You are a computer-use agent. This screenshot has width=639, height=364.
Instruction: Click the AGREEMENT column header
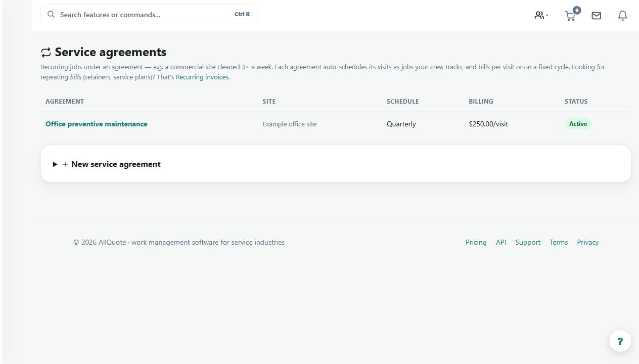coord(65,102)
